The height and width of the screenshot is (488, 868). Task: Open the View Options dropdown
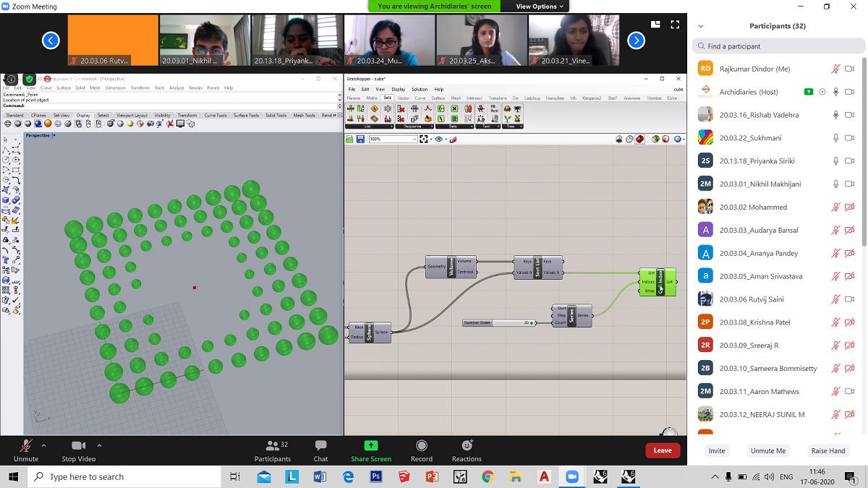tap(540, 7)
